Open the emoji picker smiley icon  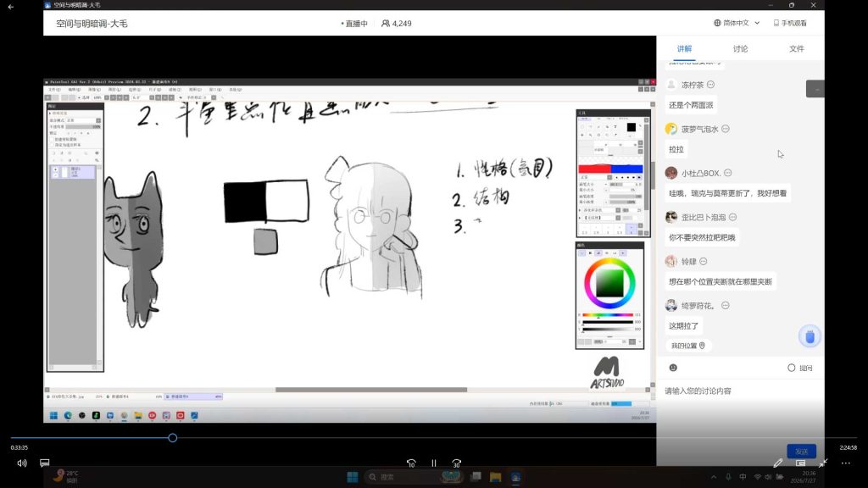tap(673, 368)
